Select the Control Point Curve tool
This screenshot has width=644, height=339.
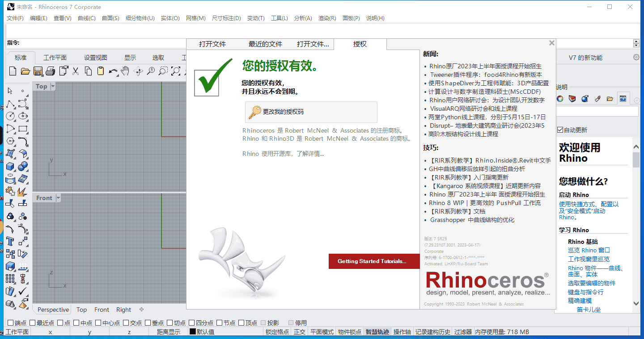(23, 104)
